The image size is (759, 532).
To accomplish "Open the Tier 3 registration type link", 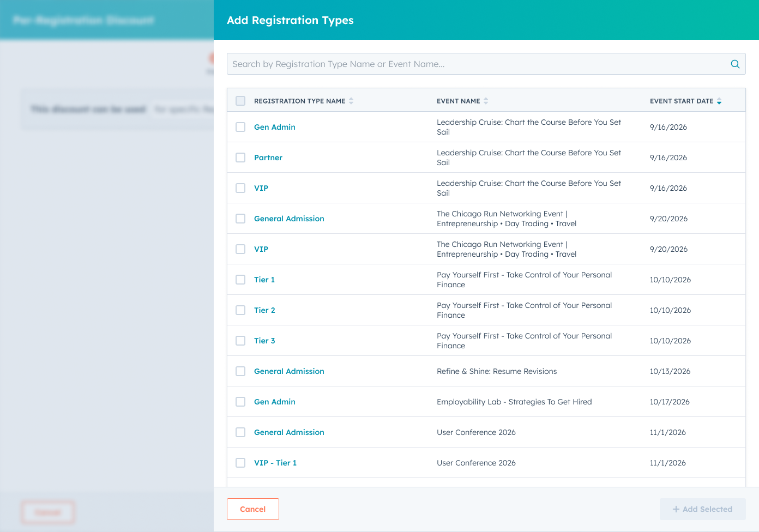I will coord(264,341).
